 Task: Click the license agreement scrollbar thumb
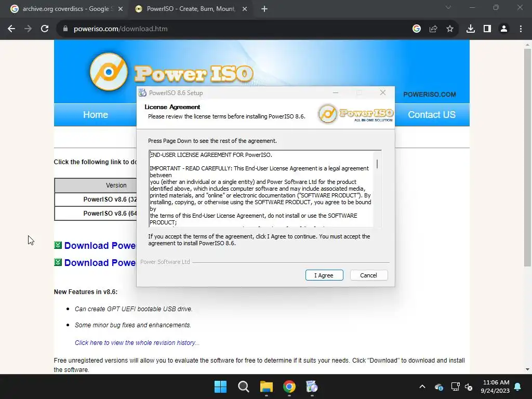coord(377,164)
